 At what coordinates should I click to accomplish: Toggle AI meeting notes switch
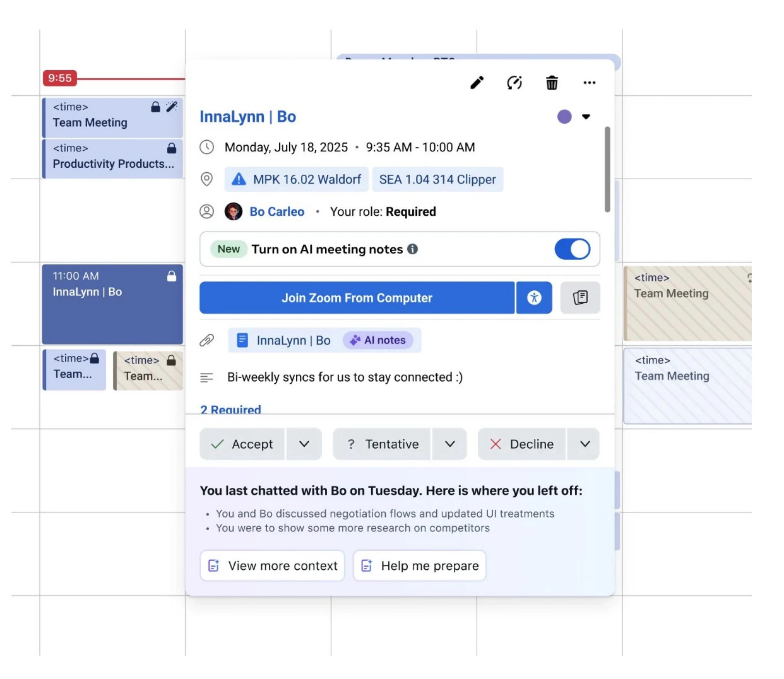[x=572, y=249]
